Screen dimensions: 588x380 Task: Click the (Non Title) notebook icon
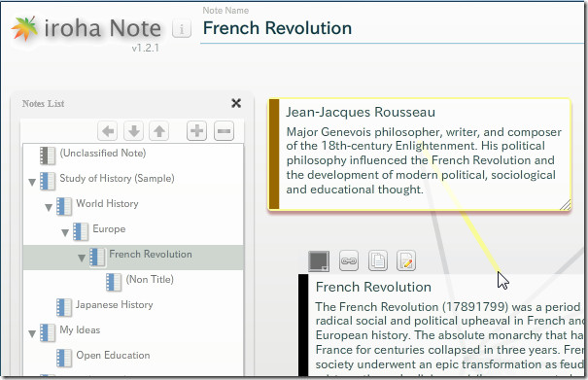click(114, 282)
